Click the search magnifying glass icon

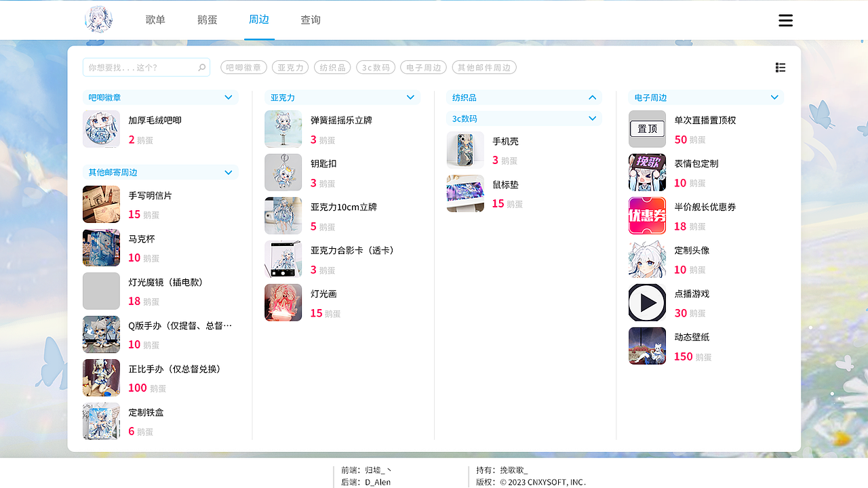click(201, 67)
